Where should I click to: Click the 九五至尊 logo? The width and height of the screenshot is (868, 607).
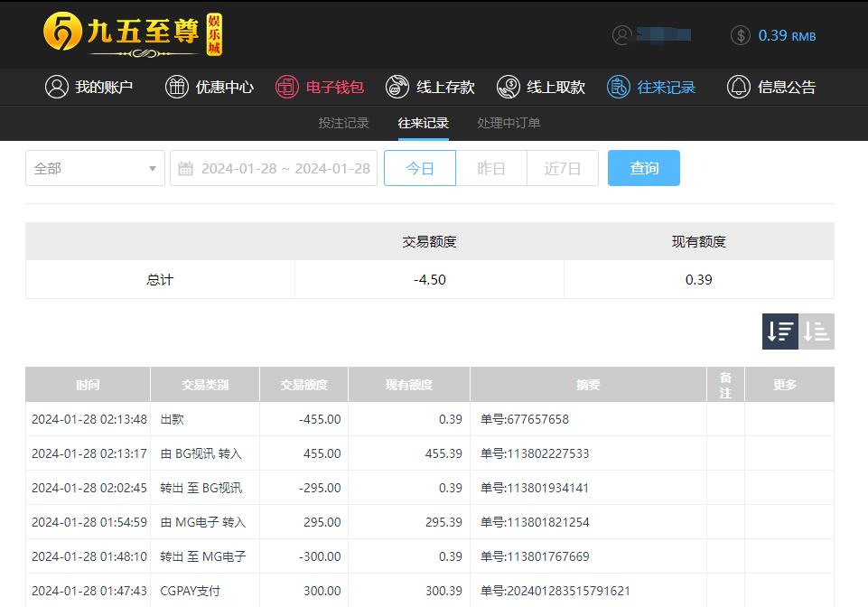coord(132,34)
